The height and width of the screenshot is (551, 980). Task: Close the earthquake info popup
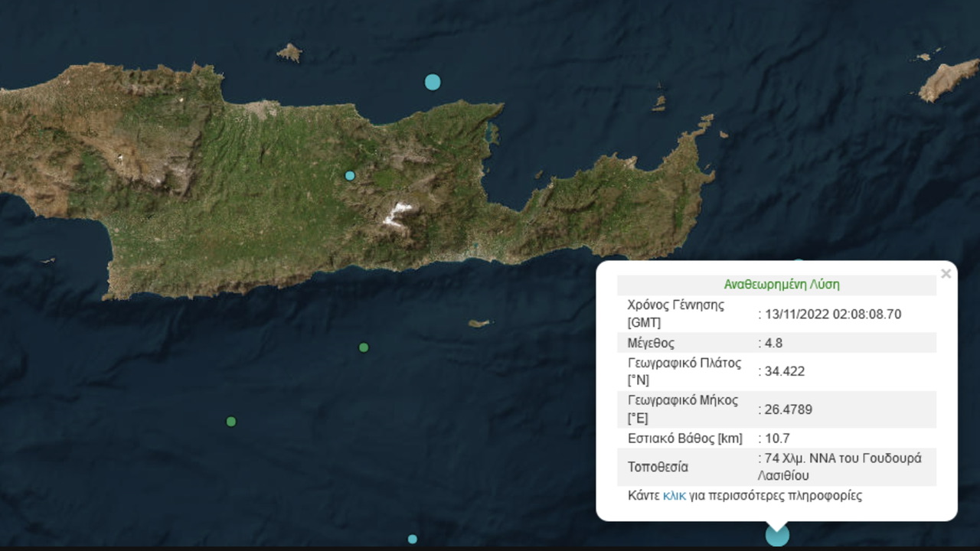tap(946, 274)
